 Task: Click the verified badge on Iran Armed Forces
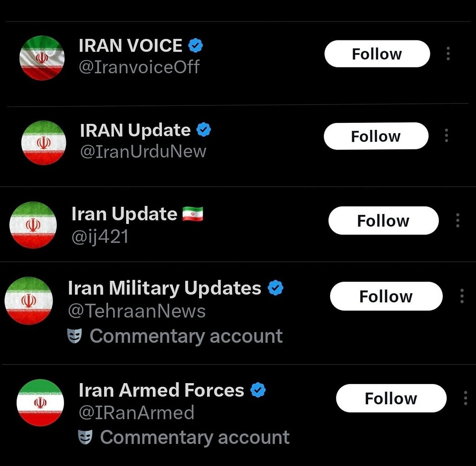(x=258, y=390)
